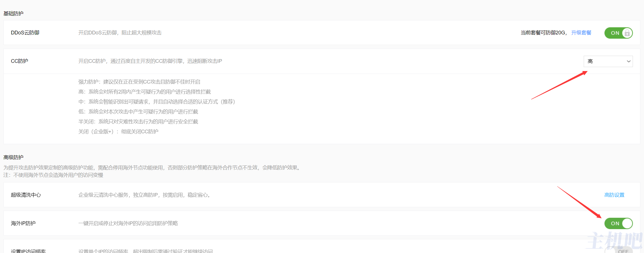Click the DDoS云防御 label
Screen dimensions: 644x253
[25, 33]
